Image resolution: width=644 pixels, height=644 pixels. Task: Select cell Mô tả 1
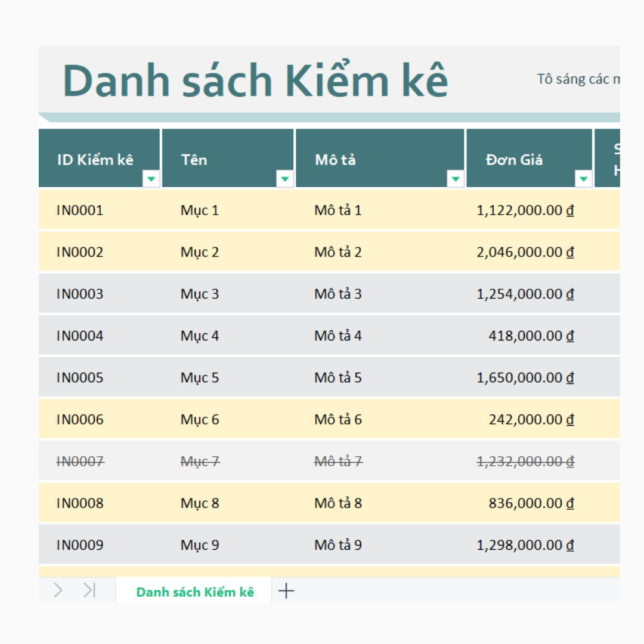pos(380,210)
